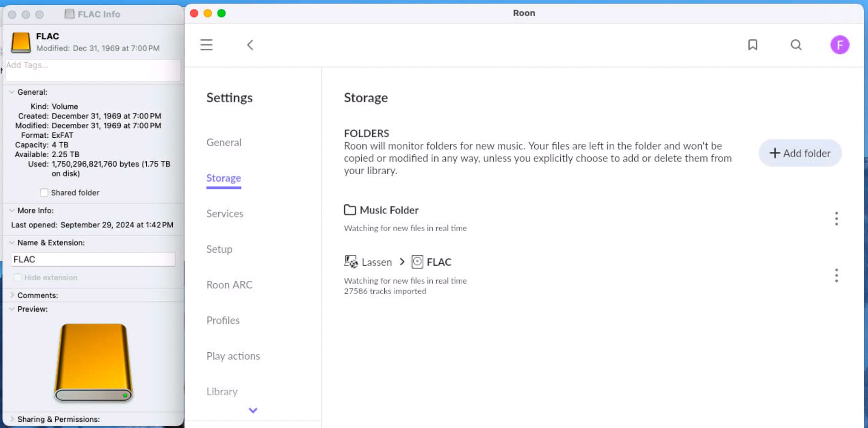Open Roon ARC settings tab
Viewport: 868px width, 428px height.
[230, 285]
